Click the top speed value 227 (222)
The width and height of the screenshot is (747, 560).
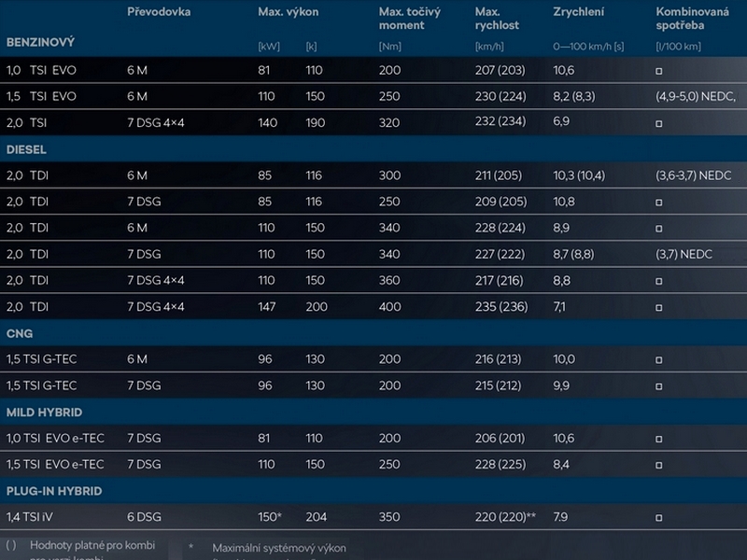[x=500, y=254]
